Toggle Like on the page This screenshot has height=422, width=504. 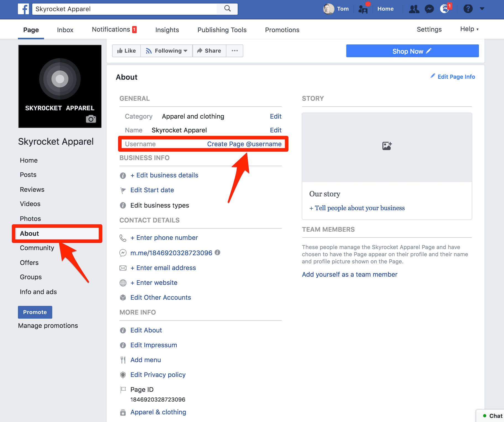(x=126, y=51)
